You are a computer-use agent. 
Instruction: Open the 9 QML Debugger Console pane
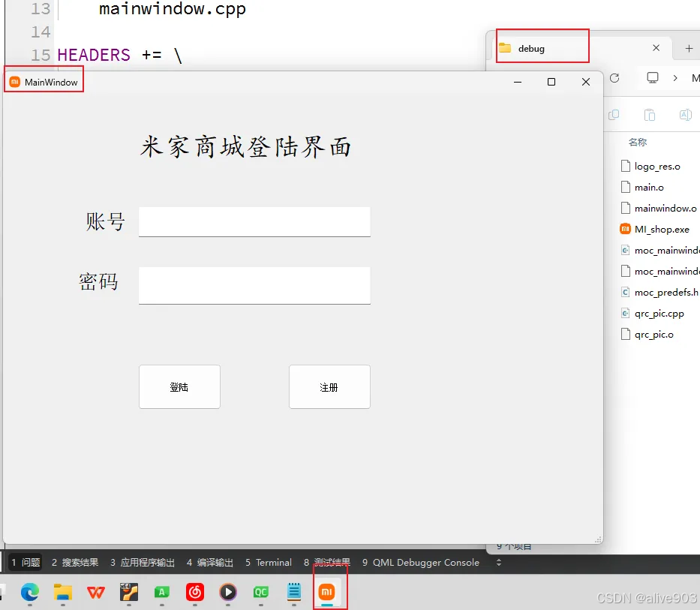coord(421,562)
